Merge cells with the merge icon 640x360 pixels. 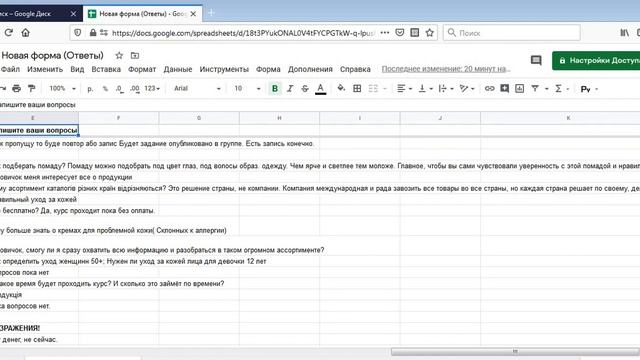pyautogui.click(x=373, y=89)
